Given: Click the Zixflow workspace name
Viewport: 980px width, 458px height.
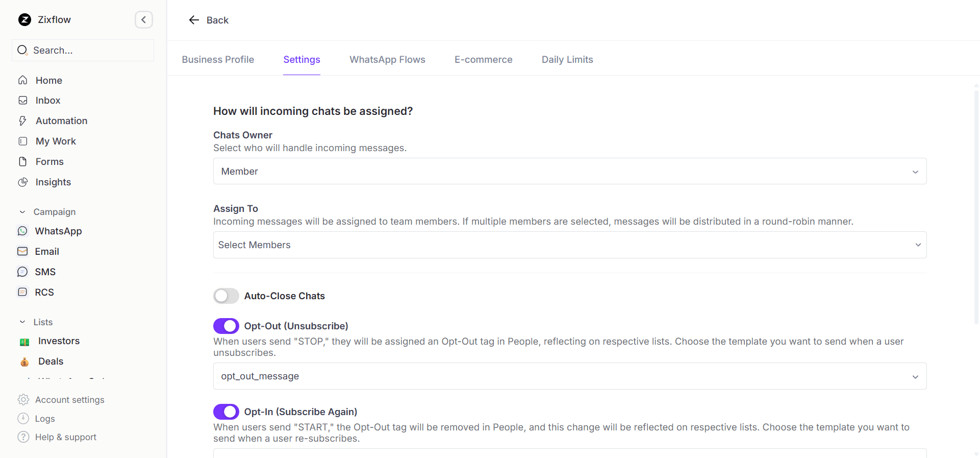Looking at the screenshot, I should (54, 20).
